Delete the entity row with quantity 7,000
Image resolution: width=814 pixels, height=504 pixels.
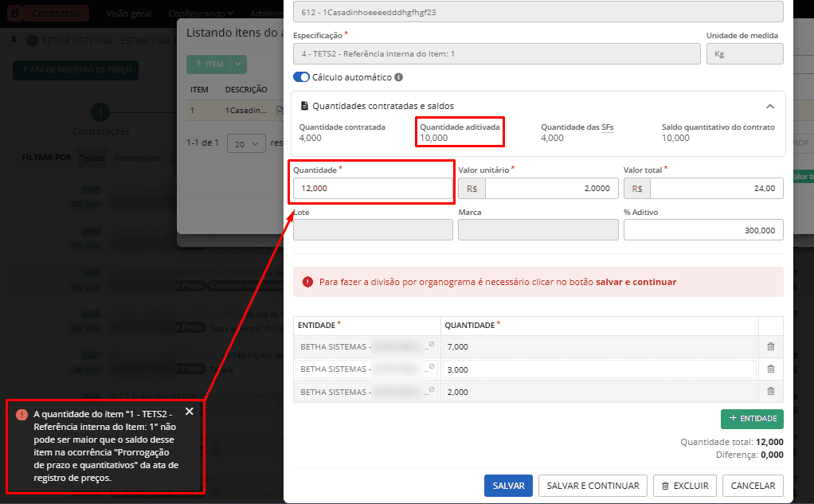(x=770, y=346)
